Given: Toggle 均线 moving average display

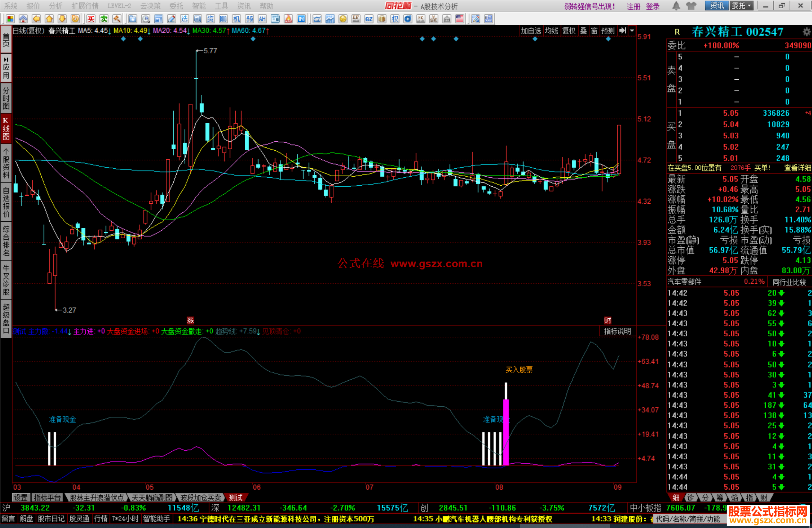Looking at the screenshot, I should (551, 31).
